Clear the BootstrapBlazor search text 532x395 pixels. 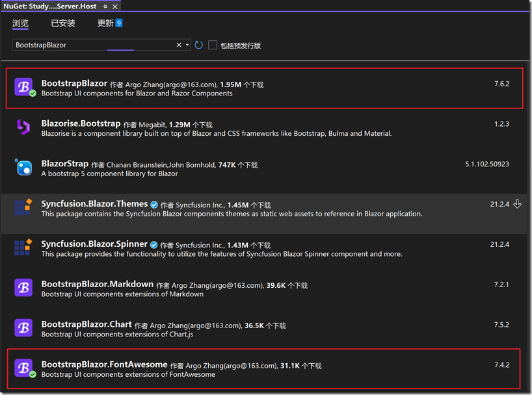tap(179, 45)
